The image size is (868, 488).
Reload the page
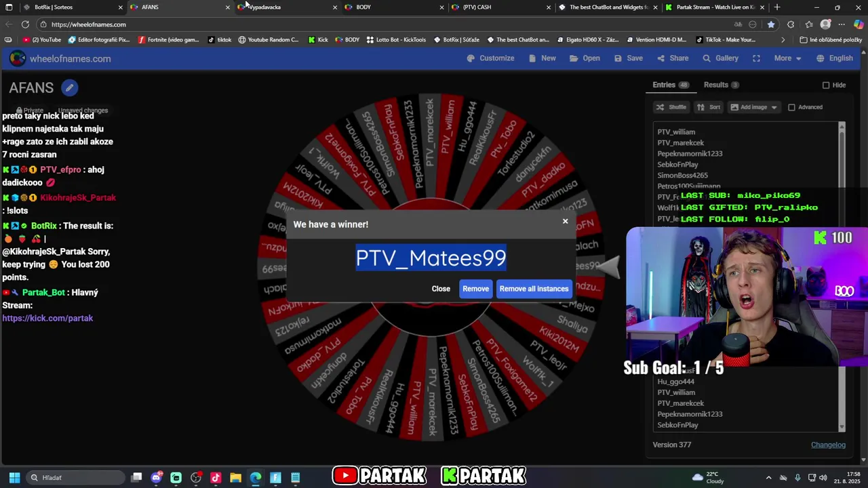tap(25, 24)
